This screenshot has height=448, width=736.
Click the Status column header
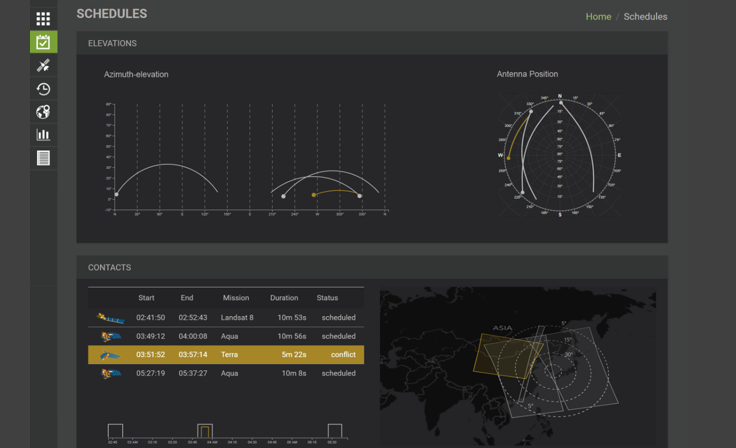(327, 298)
